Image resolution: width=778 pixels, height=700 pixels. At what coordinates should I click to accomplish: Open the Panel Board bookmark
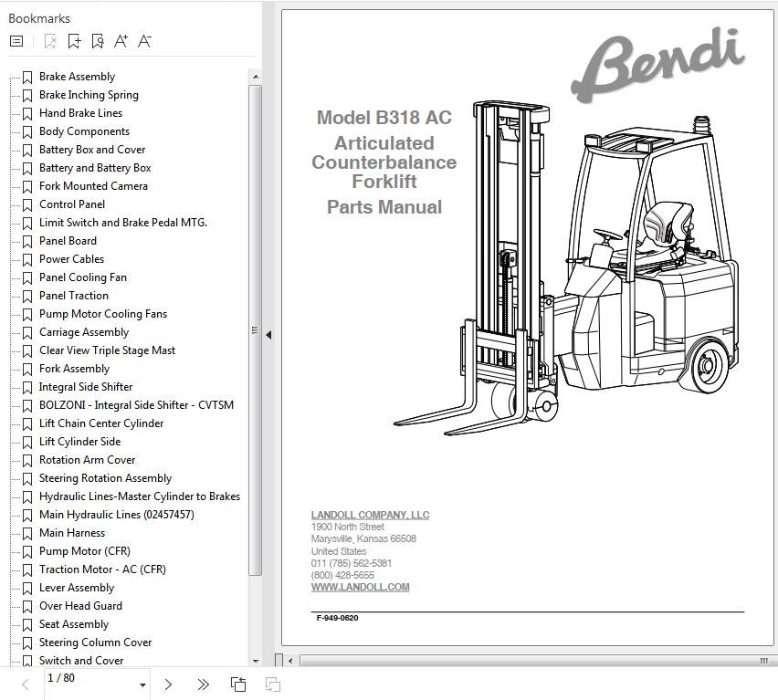pos(68,241)
